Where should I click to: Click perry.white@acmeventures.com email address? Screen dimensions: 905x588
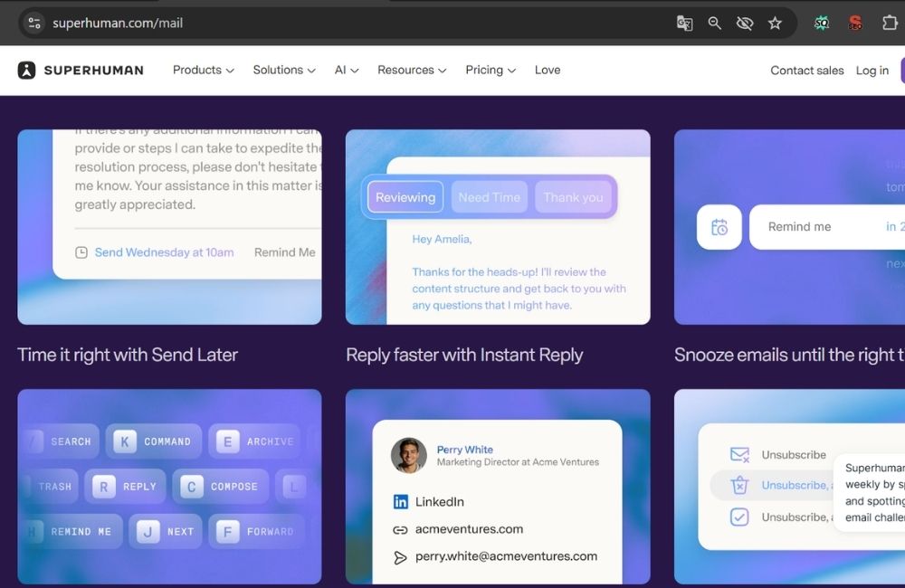coord(506,556)
